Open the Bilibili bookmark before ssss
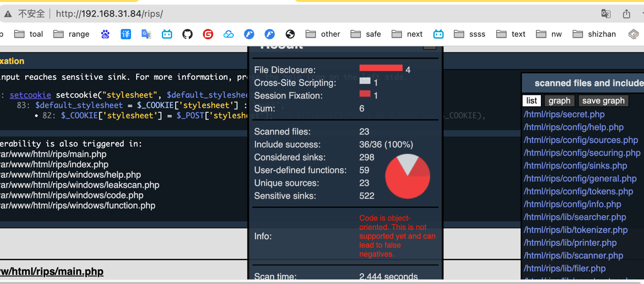644x284 pixels. [438, 34]
